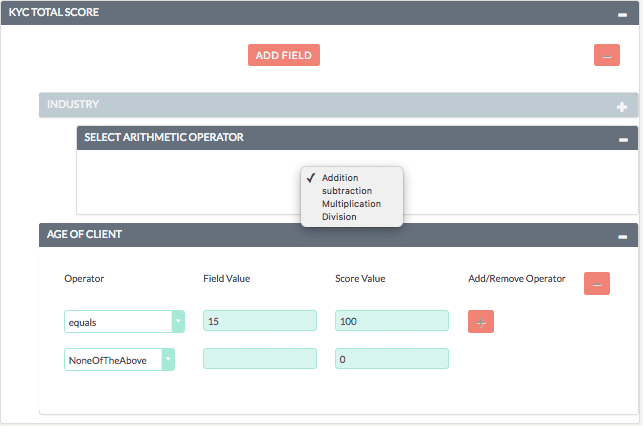Click the Field Value input containing 15
This screenshot has width=643, height=426.
tap(260, 321)
